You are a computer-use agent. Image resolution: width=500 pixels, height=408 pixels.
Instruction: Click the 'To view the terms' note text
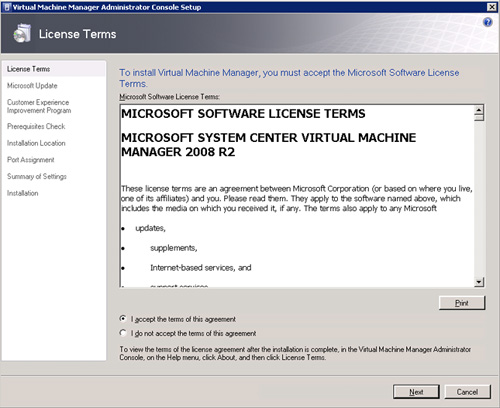pyautogui.click(x=295, y=353)
